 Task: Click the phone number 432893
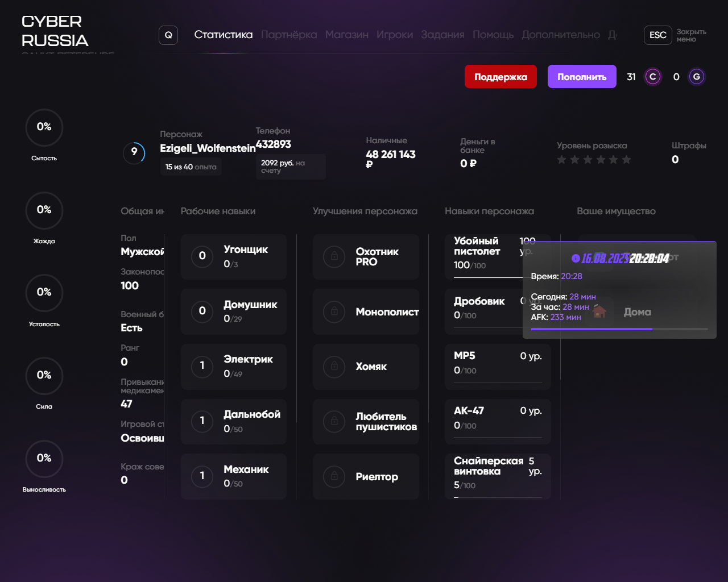pos(274,144)
